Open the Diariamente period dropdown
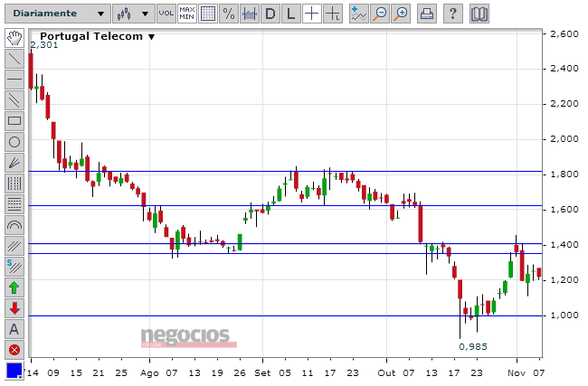The image size is (588, 386). coord(58,14)
